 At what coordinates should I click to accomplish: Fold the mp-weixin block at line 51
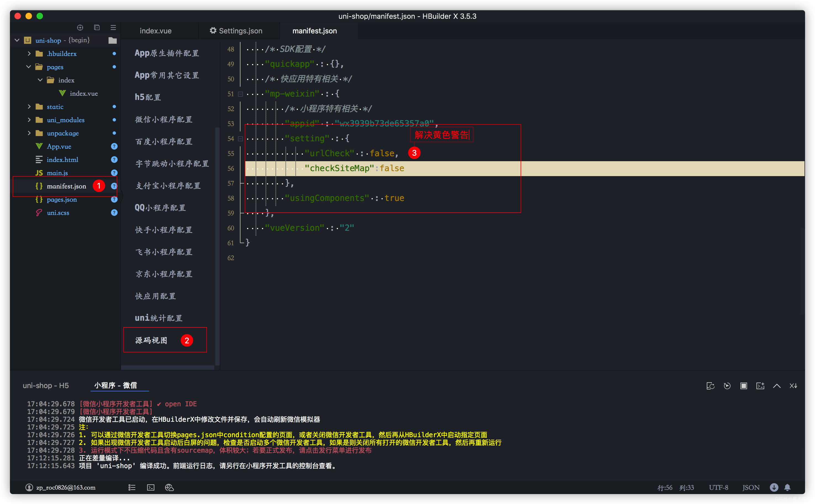[x=240, y=94]
